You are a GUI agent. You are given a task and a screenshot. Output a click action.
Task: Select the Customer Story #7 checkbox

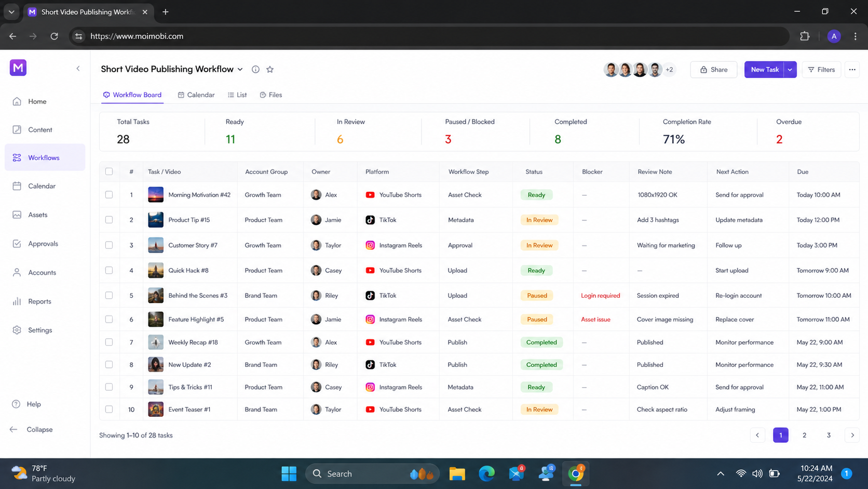click(x=109, y=245)
